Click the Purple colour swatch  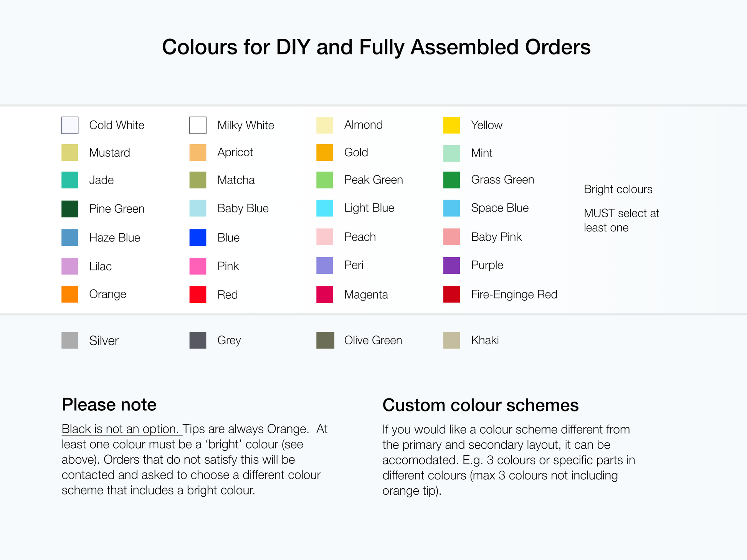tap(451, 265)
